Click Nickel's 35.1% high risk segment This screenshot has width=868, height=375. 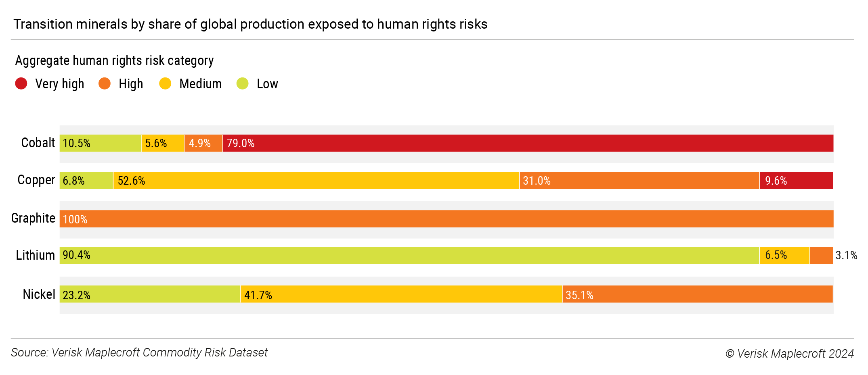click(697, 294)
